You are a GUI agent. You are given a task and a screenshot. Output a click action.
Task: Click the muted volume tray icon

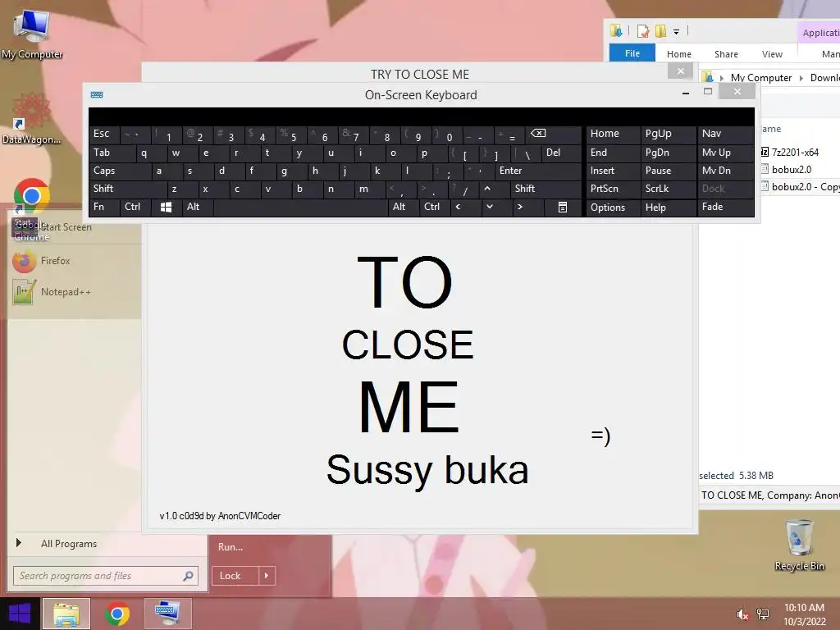pyautogui.click(x=742, y=614)
